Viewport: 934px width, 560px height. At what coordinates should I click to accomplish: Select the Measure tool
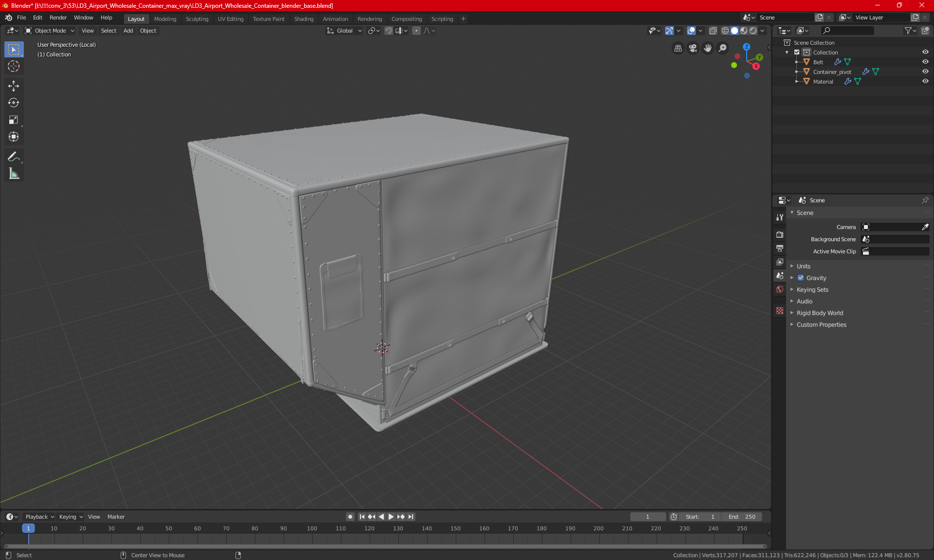point(14,174)
